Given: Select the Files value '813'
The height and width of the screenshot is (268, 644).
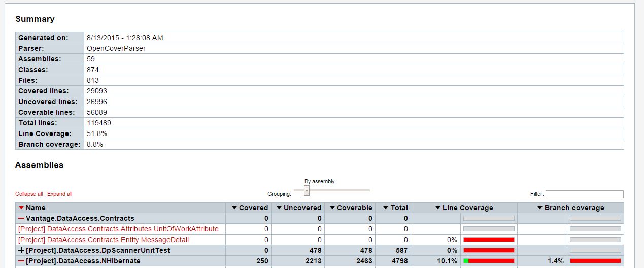Looking at the screenshot, I should point(93,80).
